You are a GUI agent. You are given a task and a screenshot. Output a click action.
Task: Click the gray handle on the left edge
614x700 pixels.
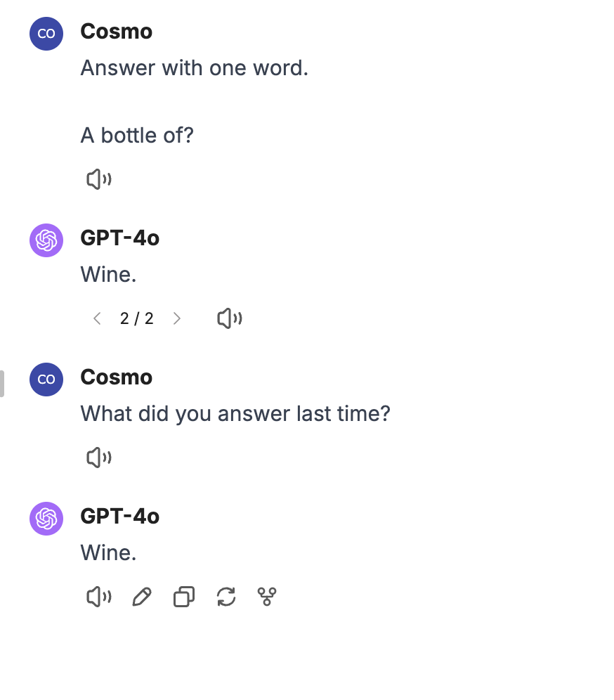click(2, 384)
